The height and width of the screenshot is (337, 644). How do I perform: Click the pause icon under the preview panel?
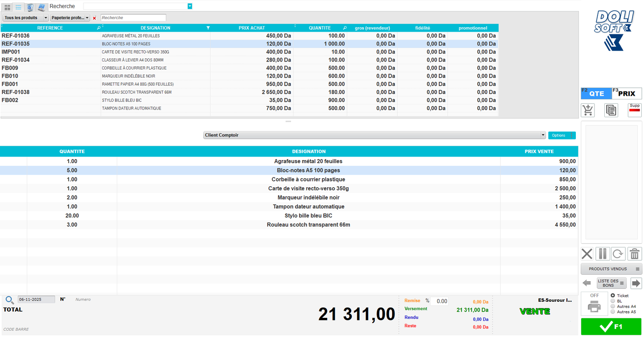(x=602, y=254)
